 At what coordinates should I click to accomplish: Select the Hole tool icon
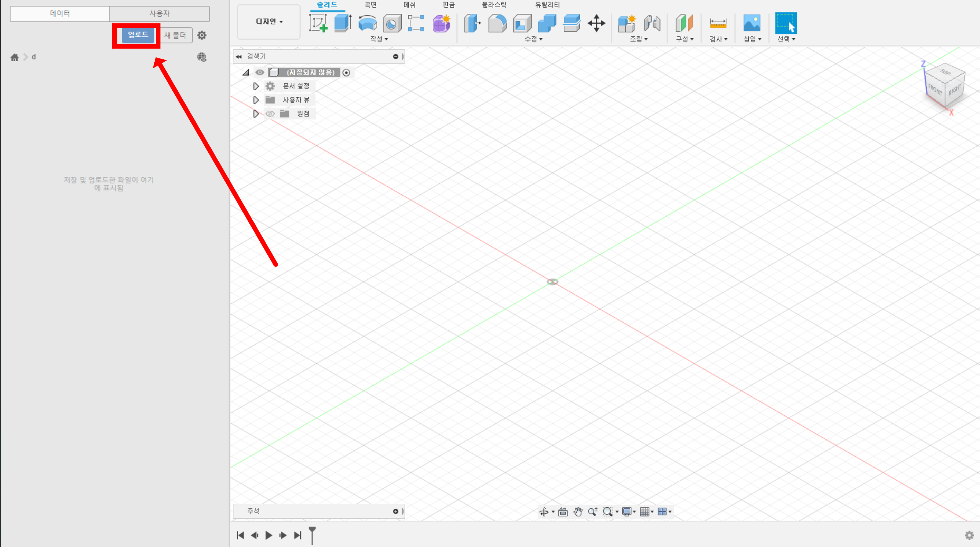[x=392, y=23]
